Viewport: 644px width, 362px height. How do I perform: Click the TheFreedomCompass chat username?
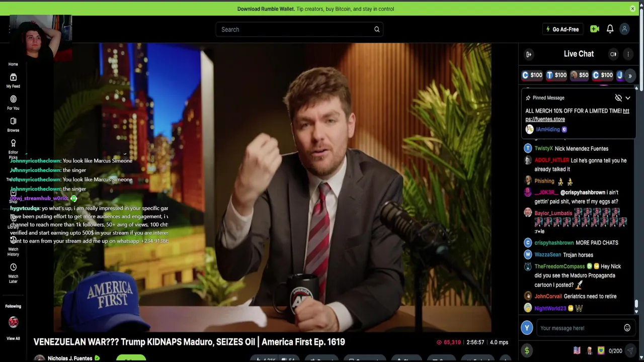[x=559, y=266]
